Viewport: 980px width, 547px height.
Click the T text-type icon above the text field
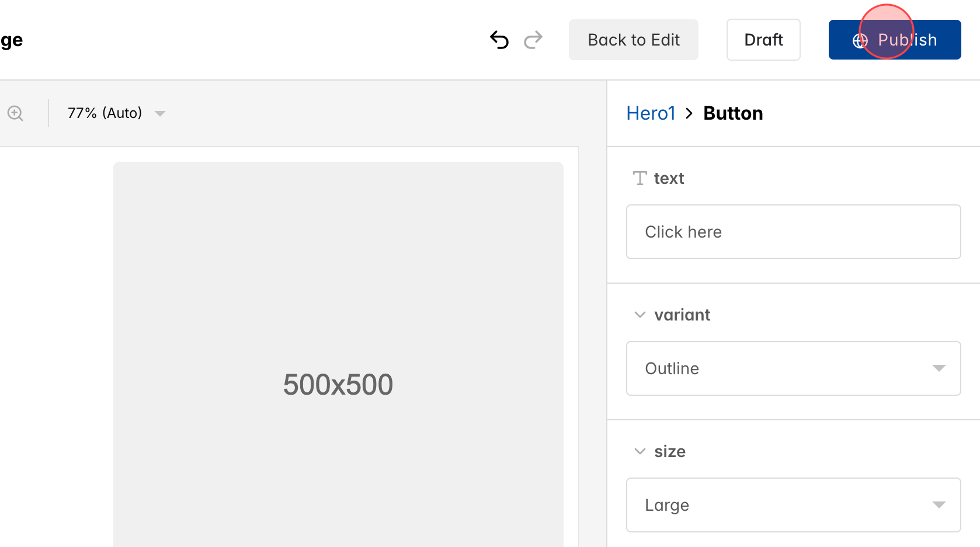point(640,178)
